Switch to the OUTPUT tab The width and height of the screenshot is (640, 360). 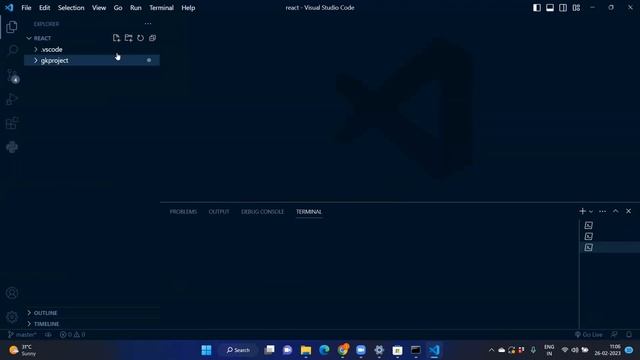click(x=219, y=211)
